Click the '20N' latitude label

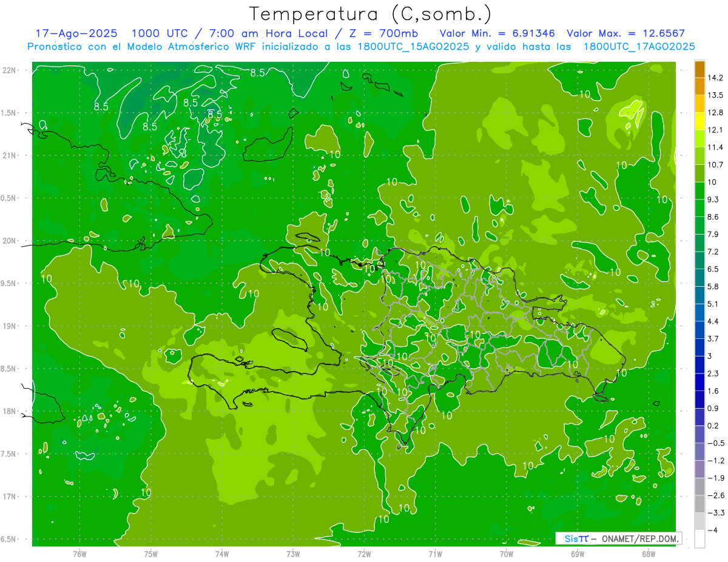[8, 241]
